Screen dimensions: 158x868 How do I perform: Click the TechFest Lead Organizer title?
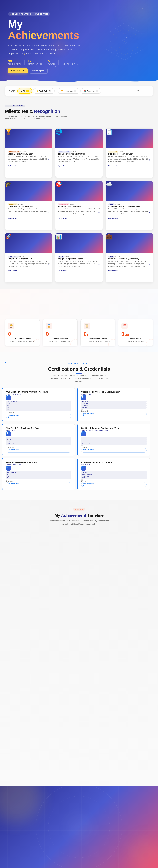point(69,206)
